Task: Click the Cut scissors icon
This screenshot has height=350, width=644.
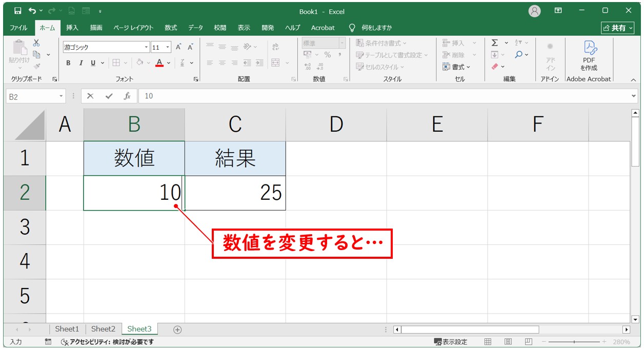Action: (36, 43)
